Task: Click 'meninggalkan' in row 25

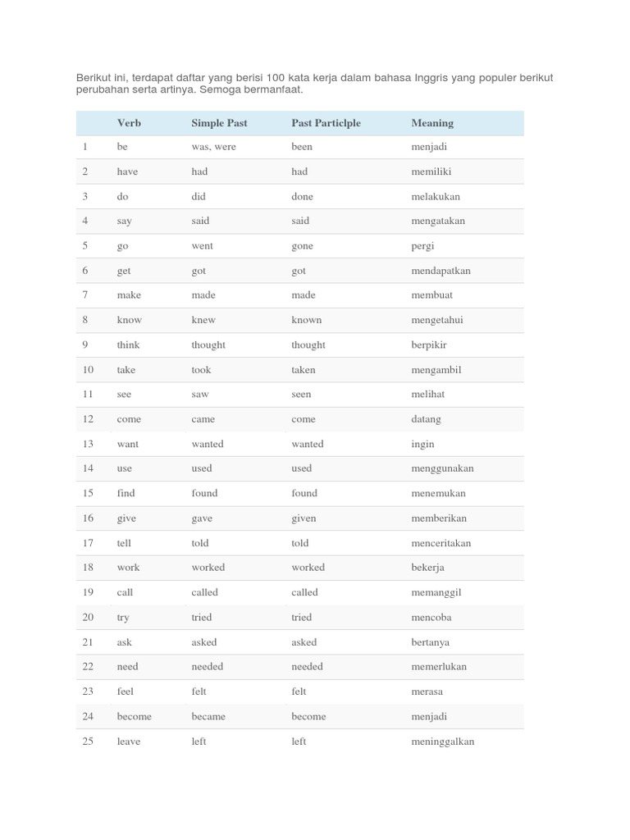Action: tap(442, 742)
